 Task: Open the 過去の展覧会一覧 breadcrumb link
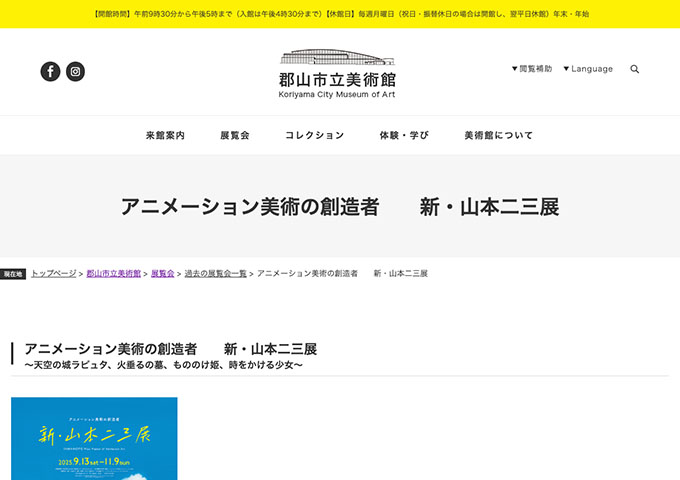[215, 273]
